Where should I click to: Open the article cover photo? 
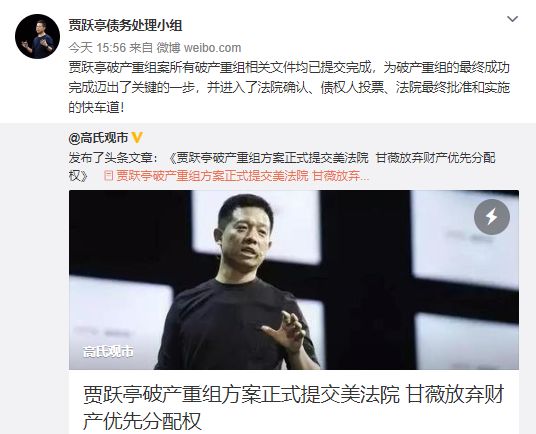coord(294,280)
